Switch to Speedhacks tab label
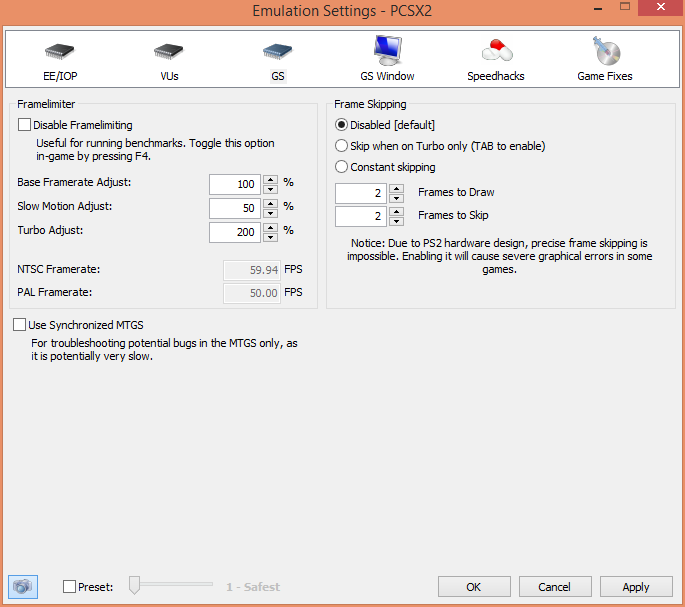 (496, 76)
